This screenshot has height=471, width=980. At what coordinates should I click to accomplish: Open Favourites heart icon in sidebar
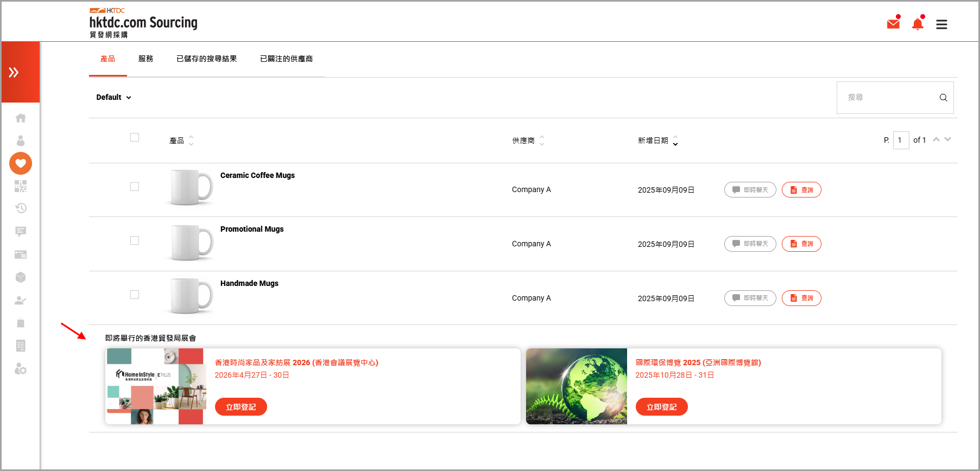(21, 163)
